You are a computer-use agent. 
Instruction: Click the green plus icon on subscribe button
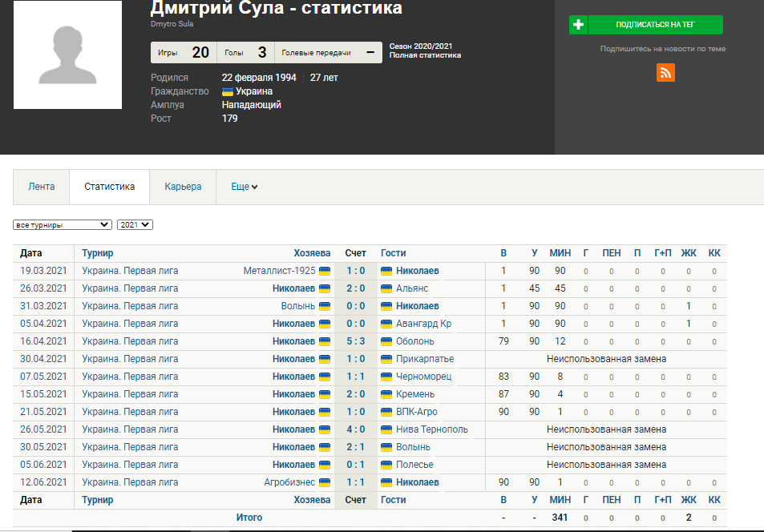(x=578, y=25)
